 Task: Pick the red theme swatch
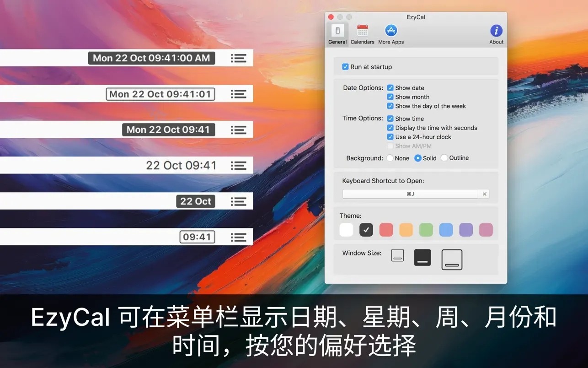(386, 230)
